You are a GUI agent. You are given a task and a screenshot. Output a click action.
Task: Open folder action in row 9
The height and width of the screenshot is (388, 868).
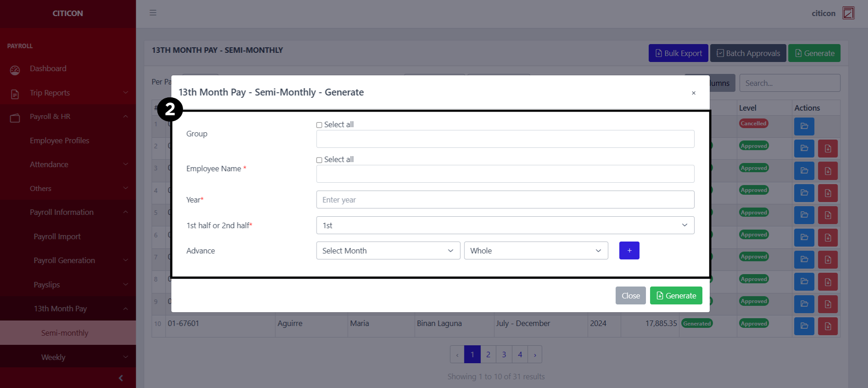804,304
